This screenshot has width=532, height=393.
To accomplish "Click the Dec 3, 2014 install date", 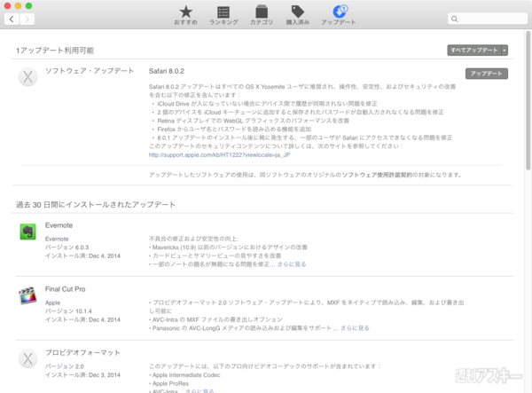I will (x=105, y=375).
